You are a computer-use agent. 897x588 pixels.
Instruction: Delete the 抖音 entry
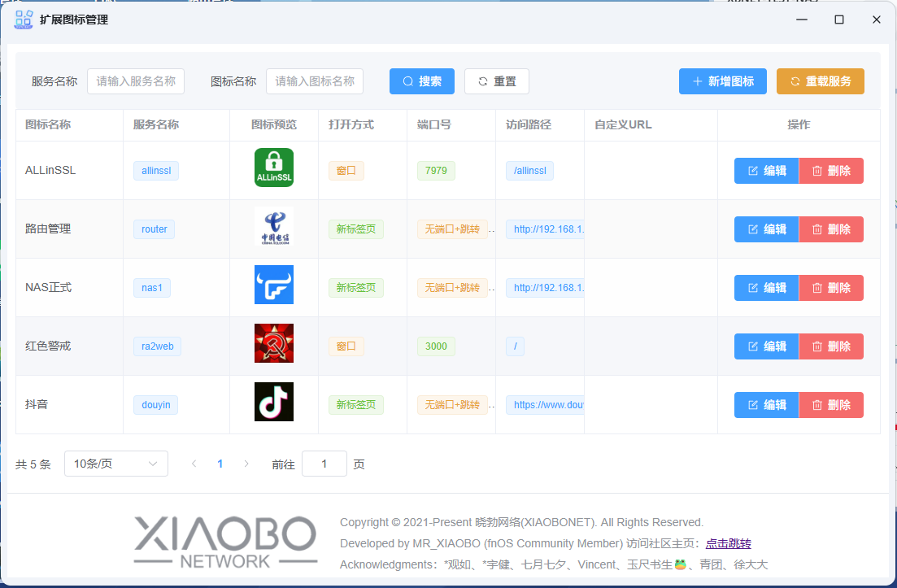click(x=831, y=405)
